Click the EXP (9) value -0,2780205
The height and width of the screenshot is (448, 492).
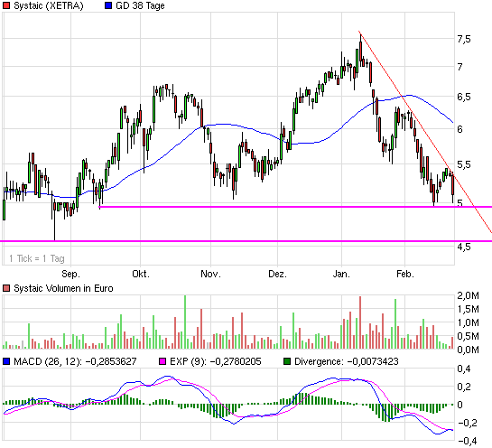point(236,361)
